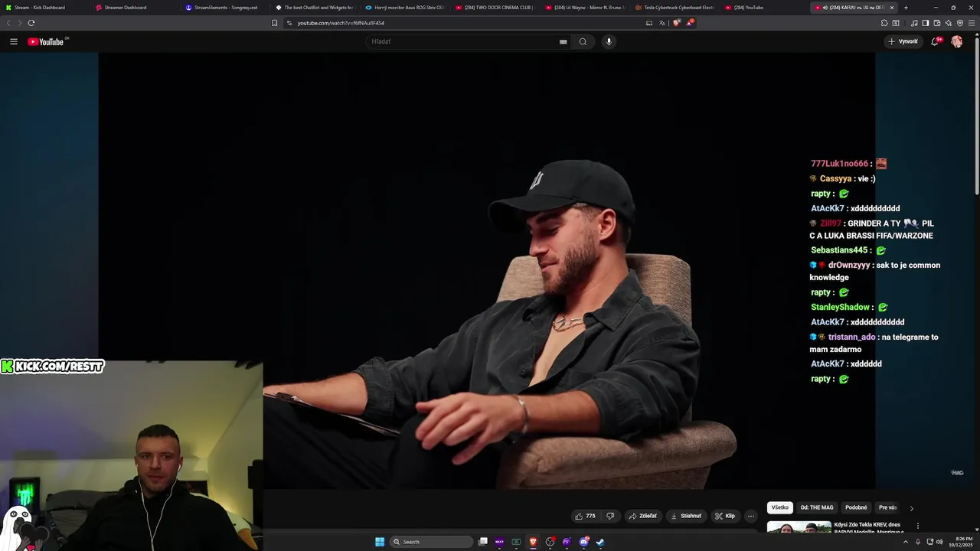This screenshot has width=980, height=551.
Task: Open the on-screen keyboard in search box
Action: tap(563, 41)
